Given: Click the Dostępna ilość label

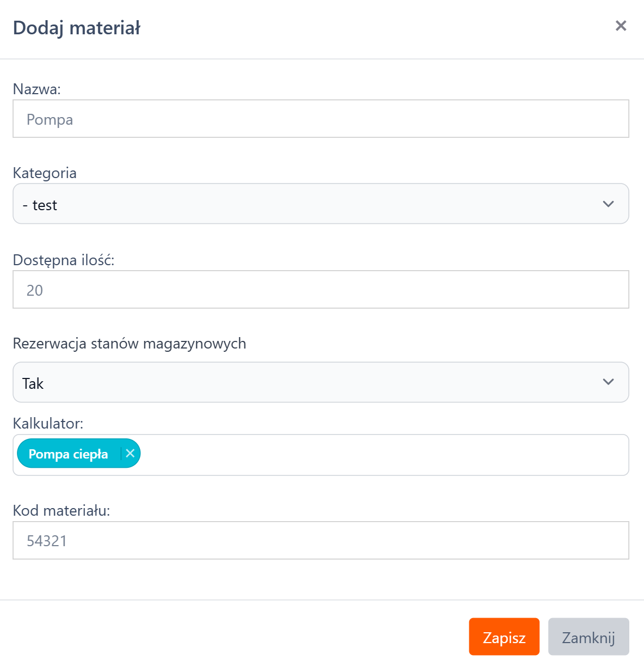Looking at the screenshot, I should coord(64,260).
